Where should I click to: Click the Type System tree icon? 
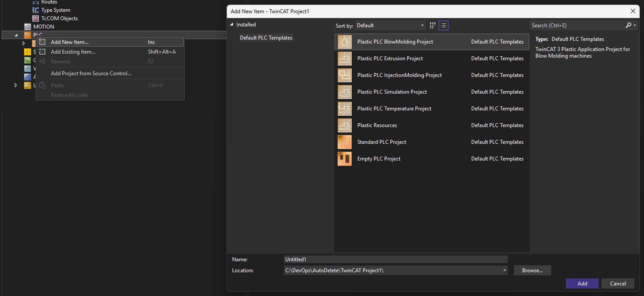36,10
